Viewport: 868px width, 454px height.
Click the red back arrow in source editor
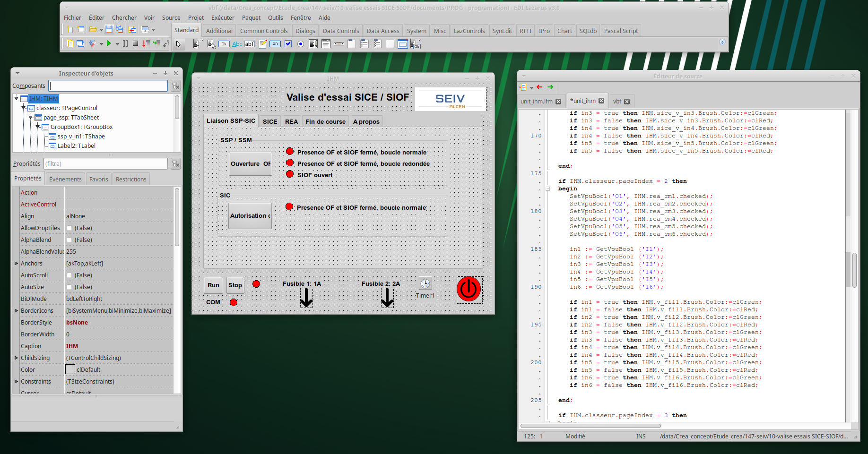tap(539, 87)
